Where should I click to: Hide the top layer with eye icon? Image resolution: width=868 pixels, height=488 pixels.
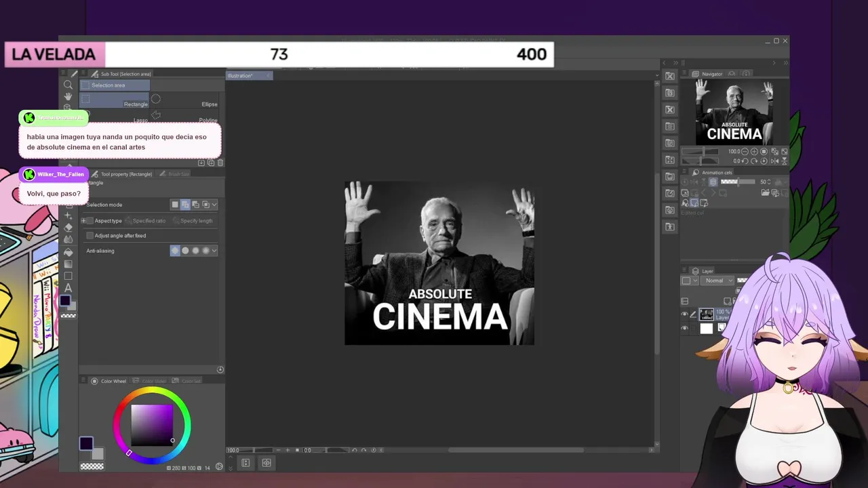[684, 314]
